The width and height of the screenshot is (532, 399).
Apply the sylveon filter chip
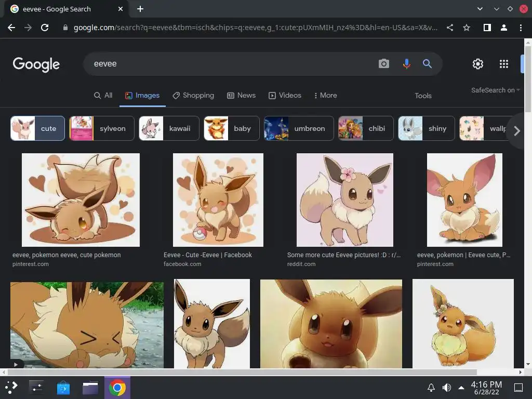pos(102,128)
